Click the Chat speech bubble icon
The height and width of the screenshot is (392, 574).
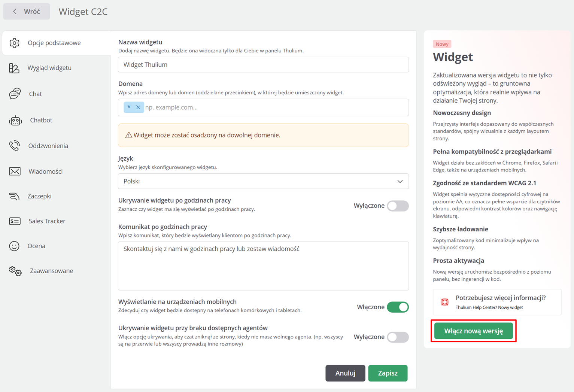coord(15,94)
